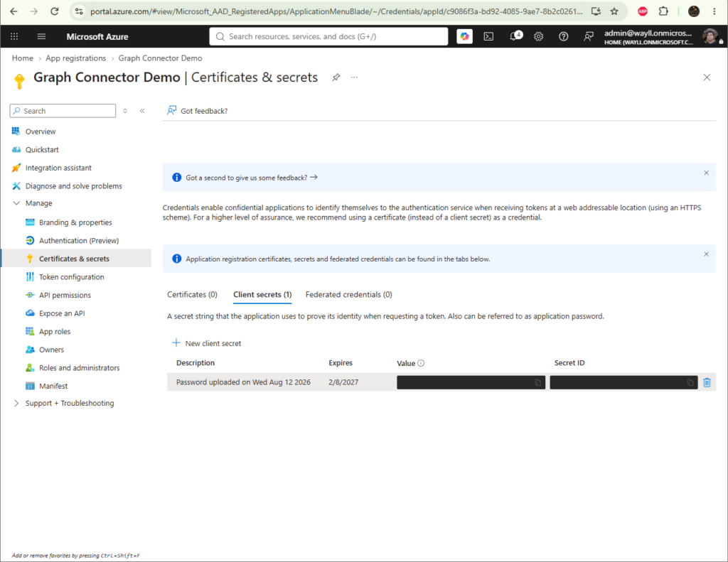Click Expires column header
The image size is (728, 562).
point(341,363)
